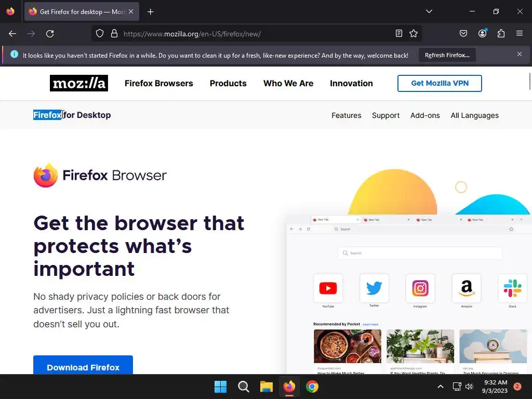The image size is (532, 399).
Task: Open File Explorer from taskbar
Action: [x=267, y=387]
